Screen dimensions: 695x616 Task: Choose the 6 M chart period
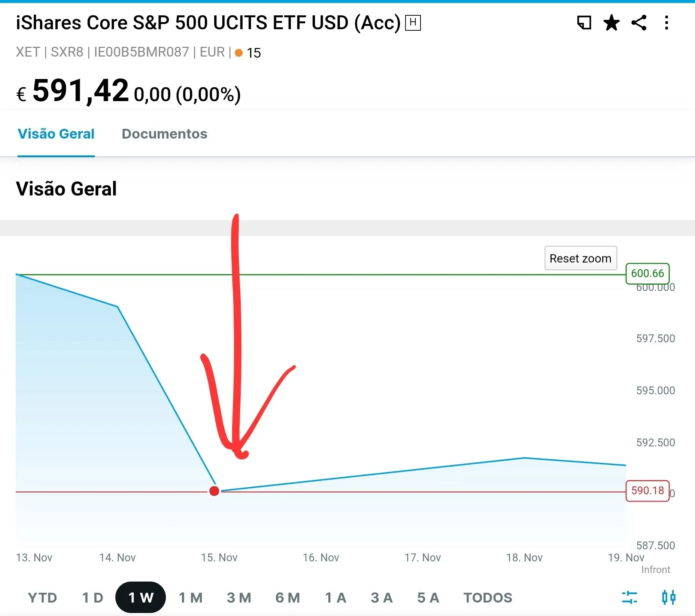(288, 598)
